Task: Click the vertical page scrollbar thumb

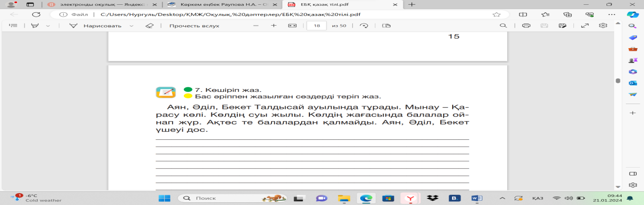Action: pos(618,81)
